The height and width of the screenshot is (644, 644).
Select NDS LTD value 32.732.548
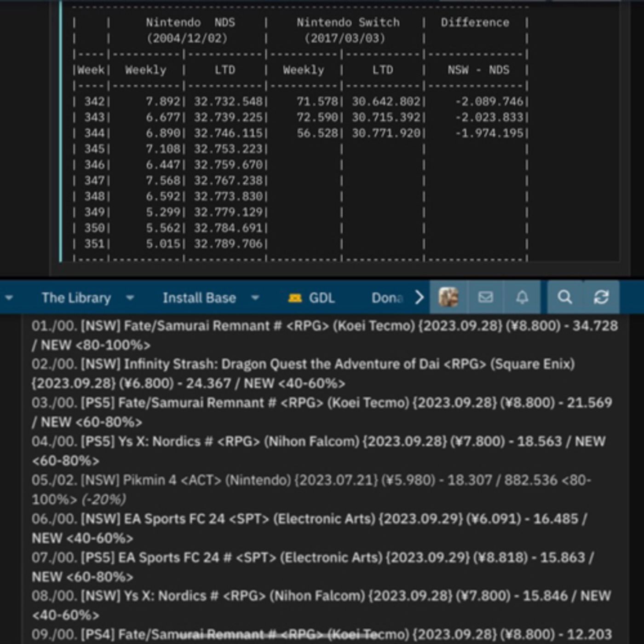(x=228, y=101)
